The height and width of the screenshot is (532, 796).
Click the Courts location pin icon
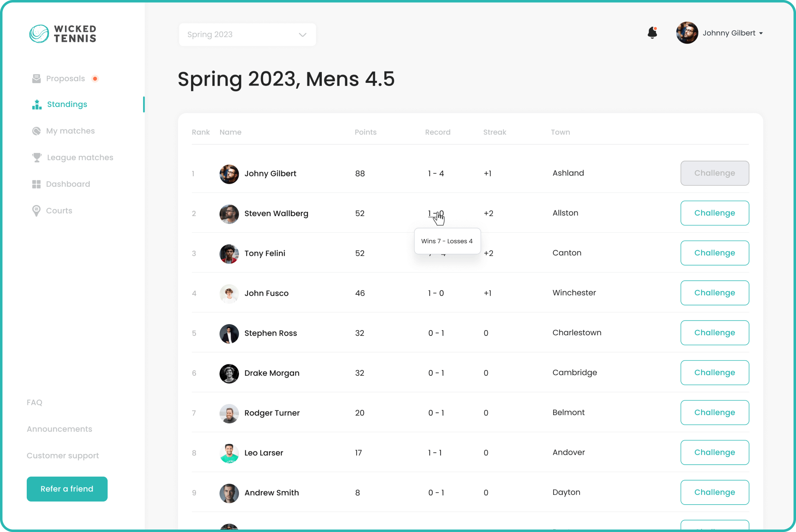(36, 211)
